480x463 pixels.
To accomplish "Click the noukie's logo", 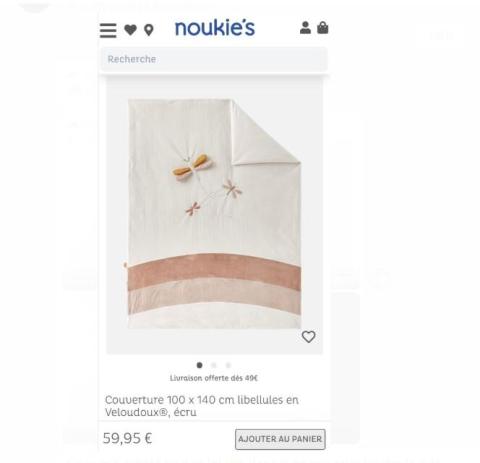I will pyautogui.click(x=215, y=28).
